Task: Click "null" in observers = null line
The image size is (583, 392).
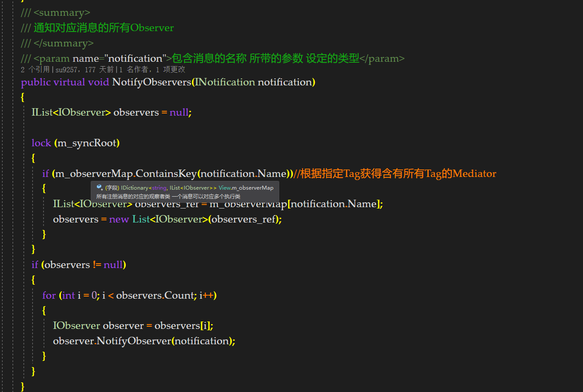Action: [179, 112]
